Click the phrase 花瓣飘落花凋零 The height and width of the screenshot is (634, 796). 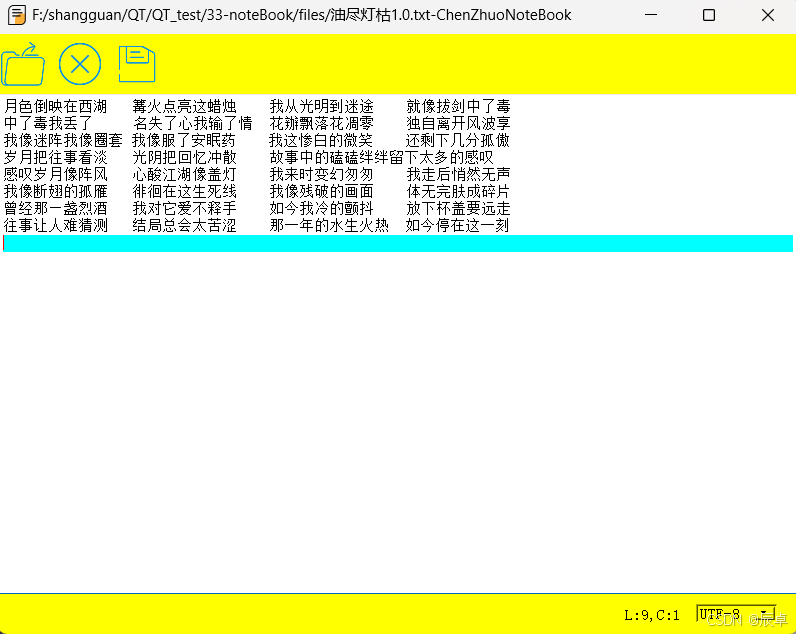coord(321,123)
